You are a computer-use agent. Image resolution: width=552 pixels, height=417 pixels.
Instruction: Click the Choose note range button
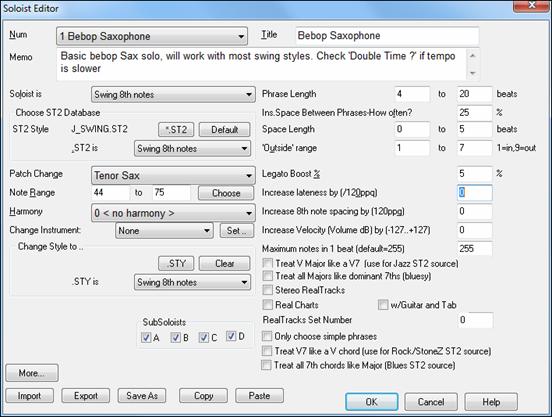(x=226, y=193)
